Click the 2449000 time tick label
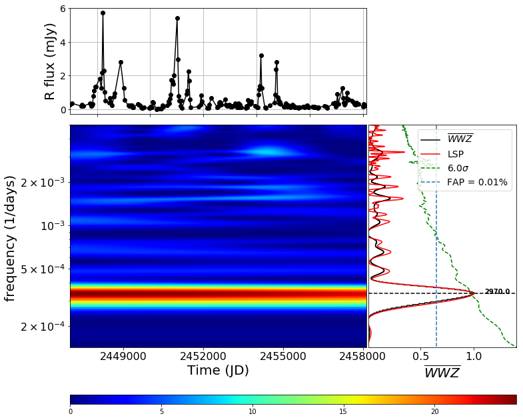 [123, 356]
